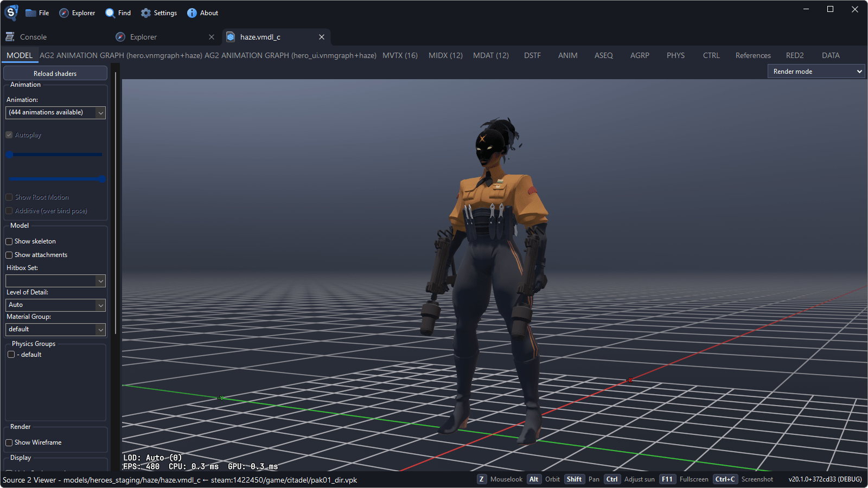Open the Animation selection dropdown
868x488 pixels.
coord(55,112)
